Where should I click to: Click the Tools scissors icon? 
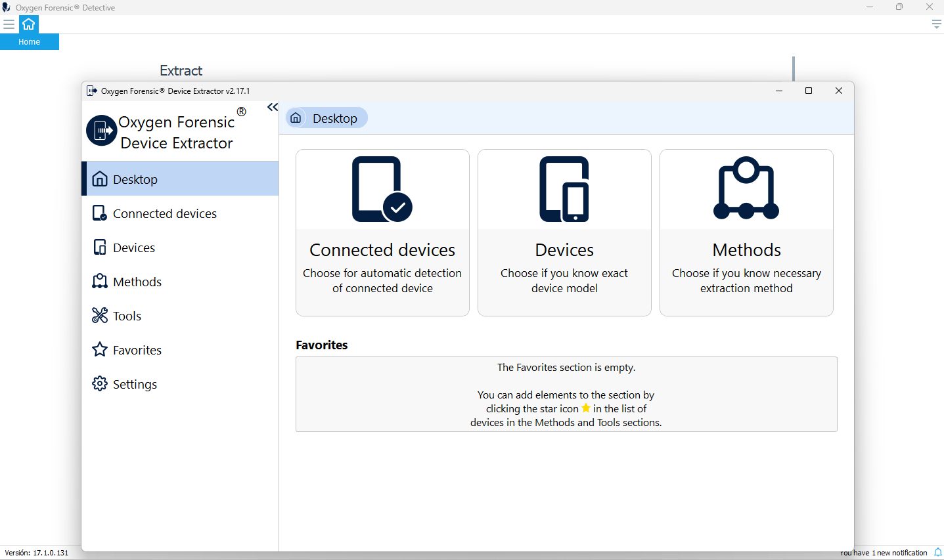100,315
